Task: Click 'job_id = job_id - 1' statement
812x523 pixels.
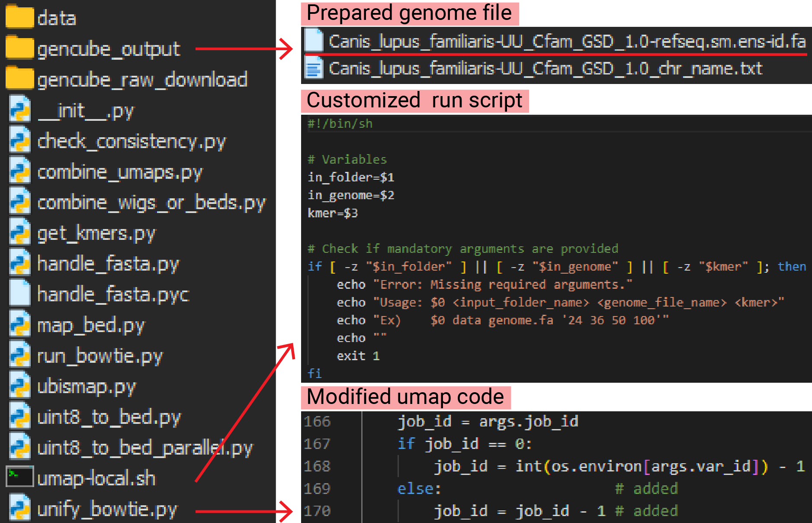Action: click(520, 511)
